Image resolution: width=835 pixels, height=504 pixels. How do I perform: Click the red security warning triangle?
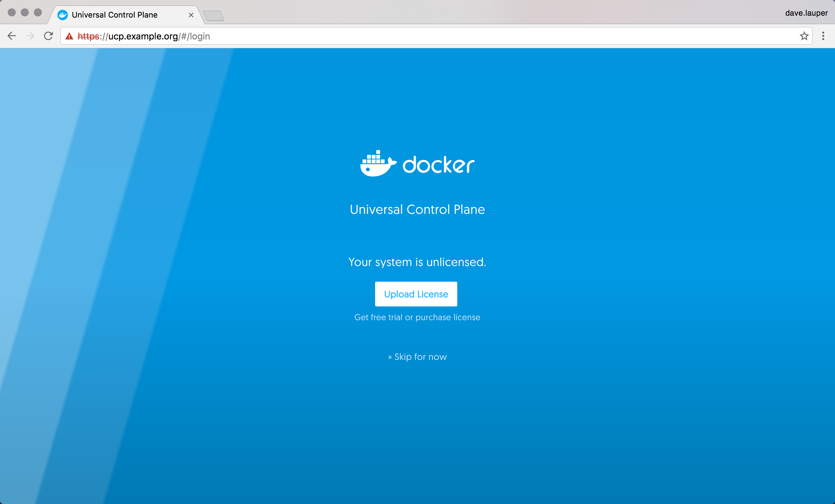(x=69, y=36)
